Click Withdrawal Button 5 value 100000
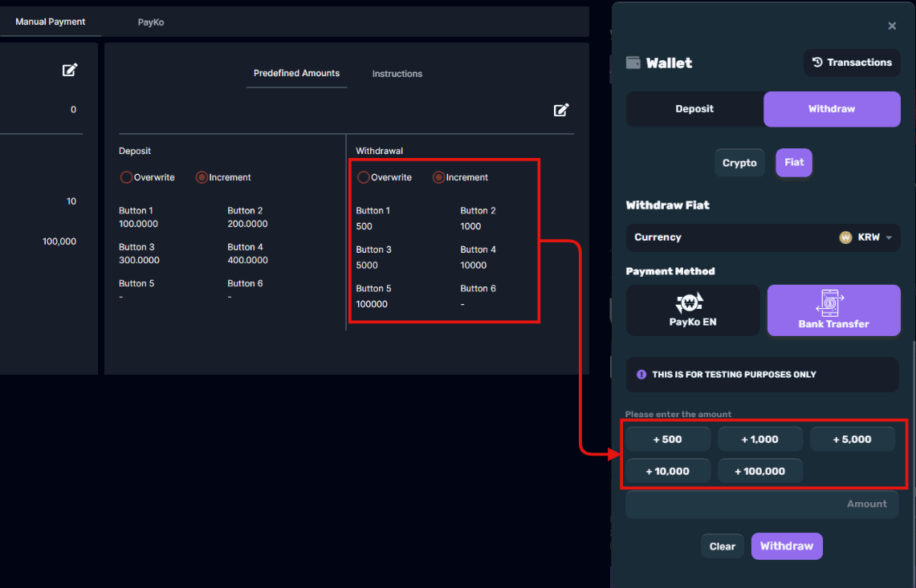Screen dimensions: 916x588 (372, 304)
